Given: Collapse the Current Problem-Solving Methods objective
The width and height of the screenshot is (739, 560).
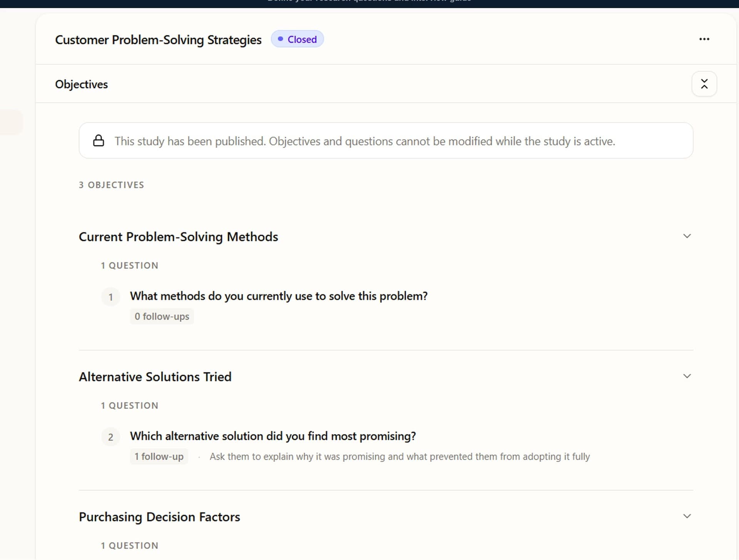Looking at the screenshot, I should click(x=687, y=236).
